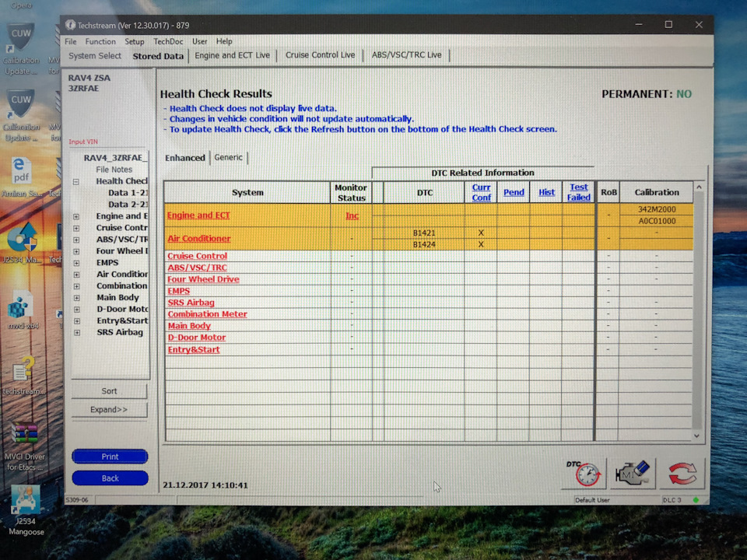Expand Four Wheel tree node
The width and height of the screenshot is (747, 560).
(76, 251)
